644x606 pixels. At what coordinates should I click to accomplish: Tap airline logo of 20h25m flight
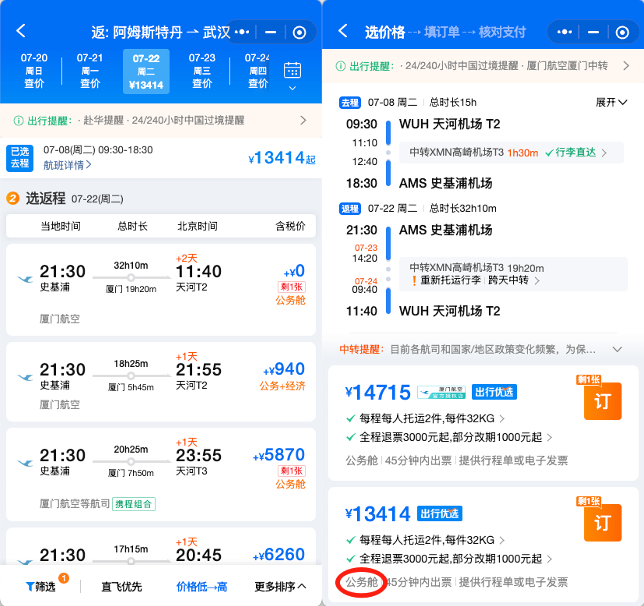(25, 463)
